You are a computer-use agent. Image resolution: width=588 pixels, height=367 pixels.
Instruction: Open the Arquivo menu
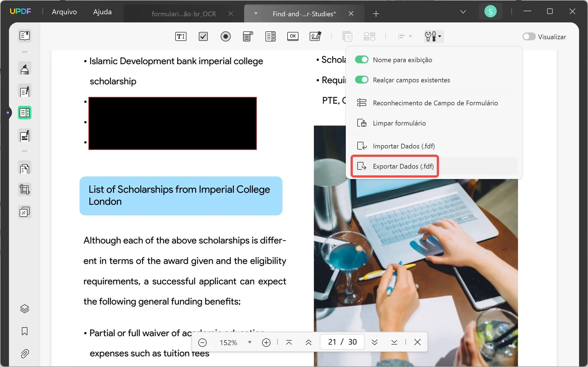pos(64,12)
